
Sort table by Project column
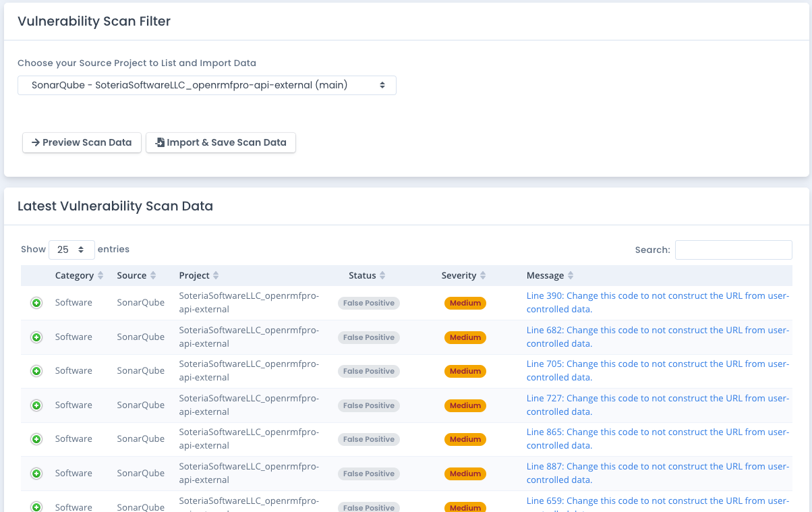199,275
